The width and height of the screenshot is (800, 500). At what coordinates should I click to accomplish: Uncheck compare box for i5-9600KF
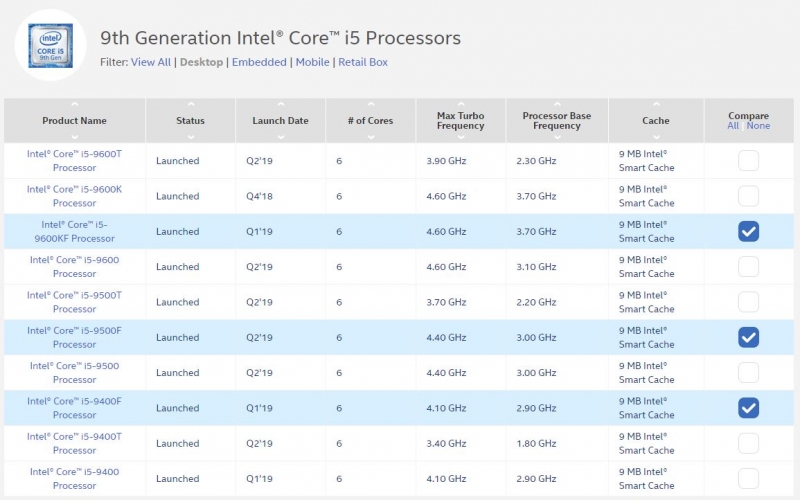[x=748, y=231]
